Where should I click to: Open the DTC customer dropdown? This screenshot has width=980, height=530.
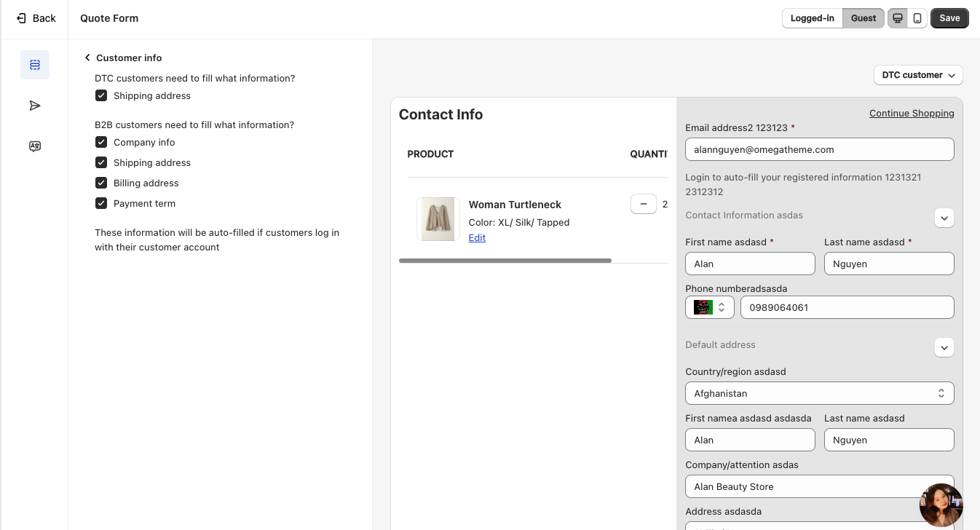pyautogui.click(x=917, y=75)
